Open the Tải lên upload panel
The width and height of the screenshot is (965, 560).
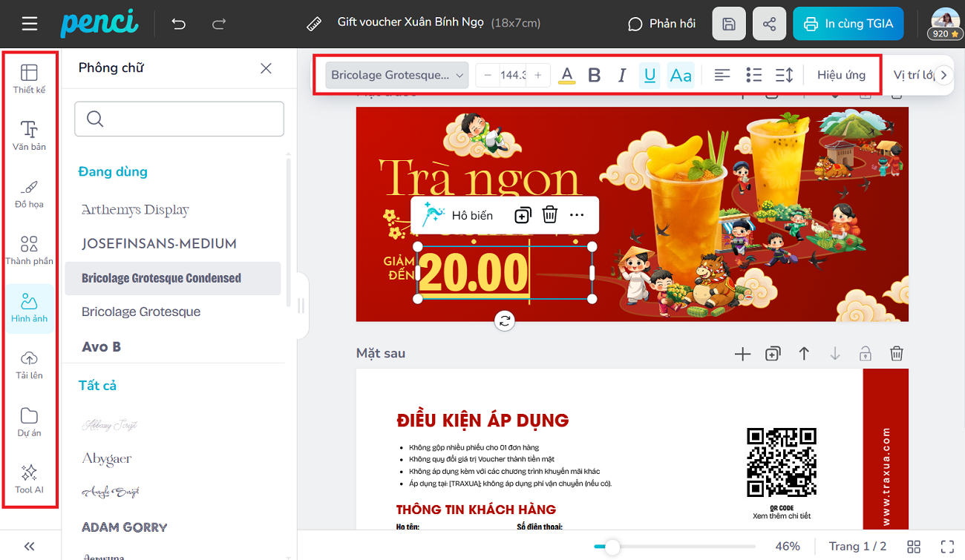pyautogui.click(x=30, y=365)
